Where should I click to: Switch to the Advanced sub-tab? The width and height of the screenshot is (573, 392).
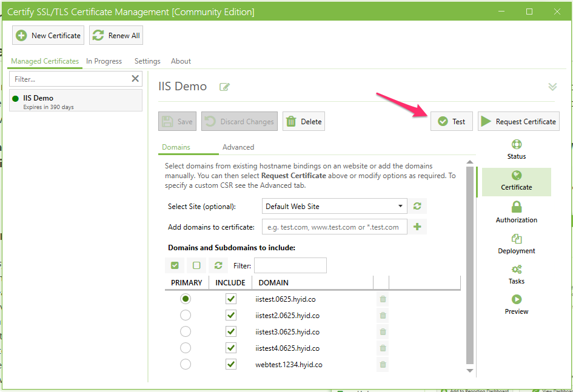coord(238,147)
